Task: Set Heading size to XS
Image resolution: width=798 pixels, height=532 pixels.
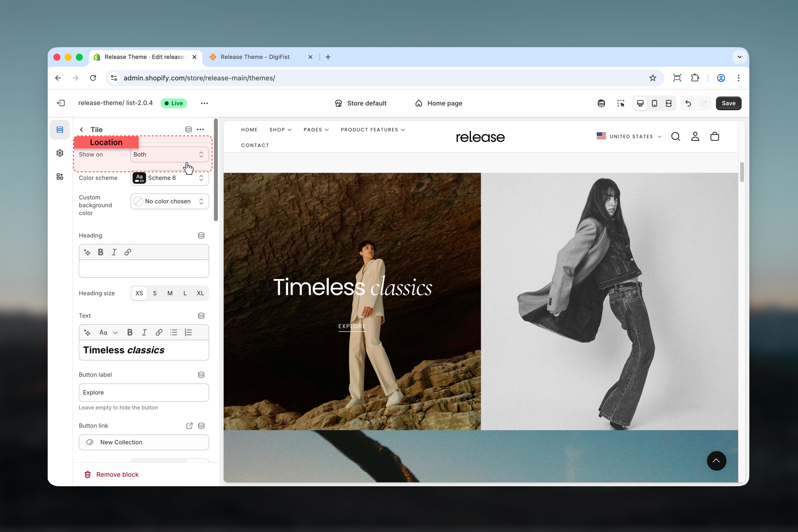Action: pyautogui.click(x=139, y=293)
